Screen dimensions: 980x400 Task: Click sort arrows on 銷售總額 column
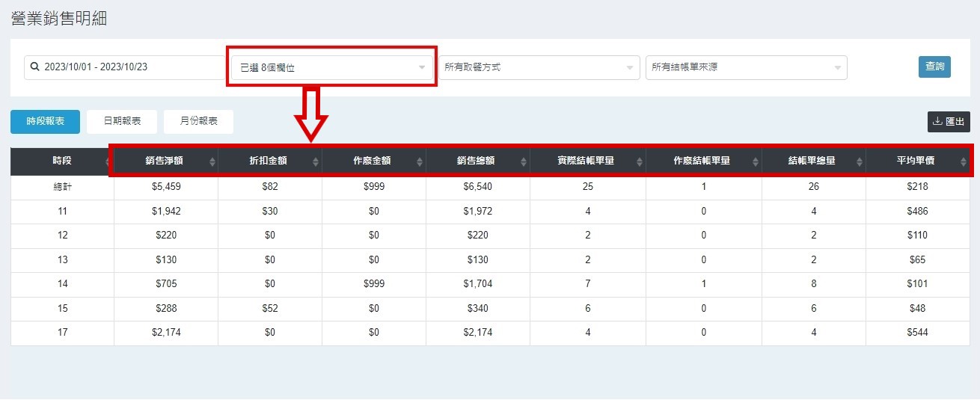pos(524,161)
